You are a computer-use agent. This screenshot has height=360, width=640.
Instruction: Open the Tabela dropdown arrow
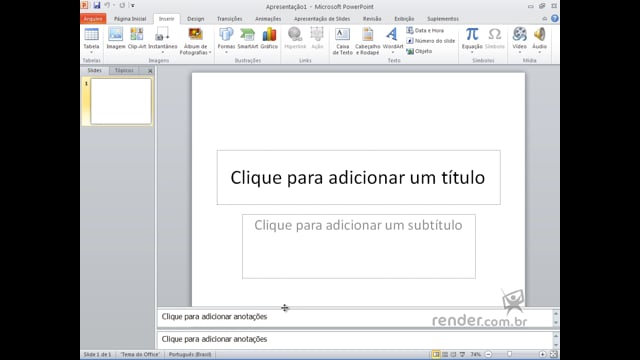click(x=91, y=52)
